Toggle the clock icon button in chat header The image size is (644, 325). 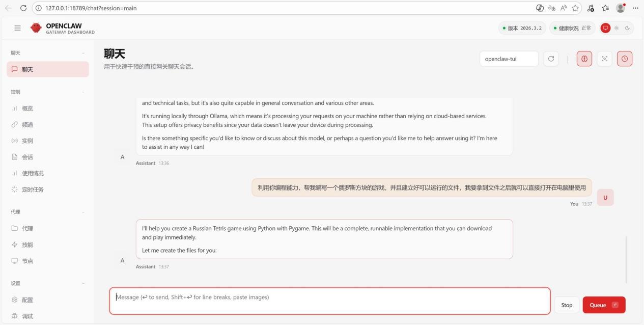pyautogui.click(x=624, y=59)
